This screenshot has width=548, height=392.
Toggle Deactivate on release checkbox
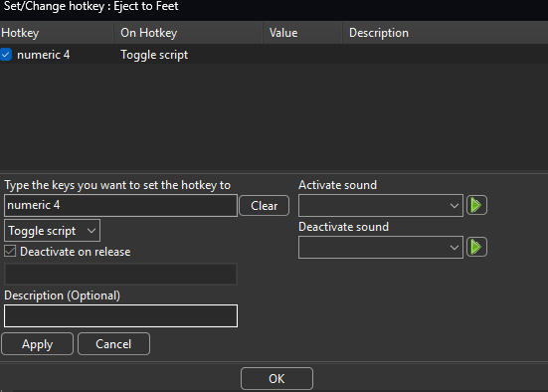click(10, 251)
